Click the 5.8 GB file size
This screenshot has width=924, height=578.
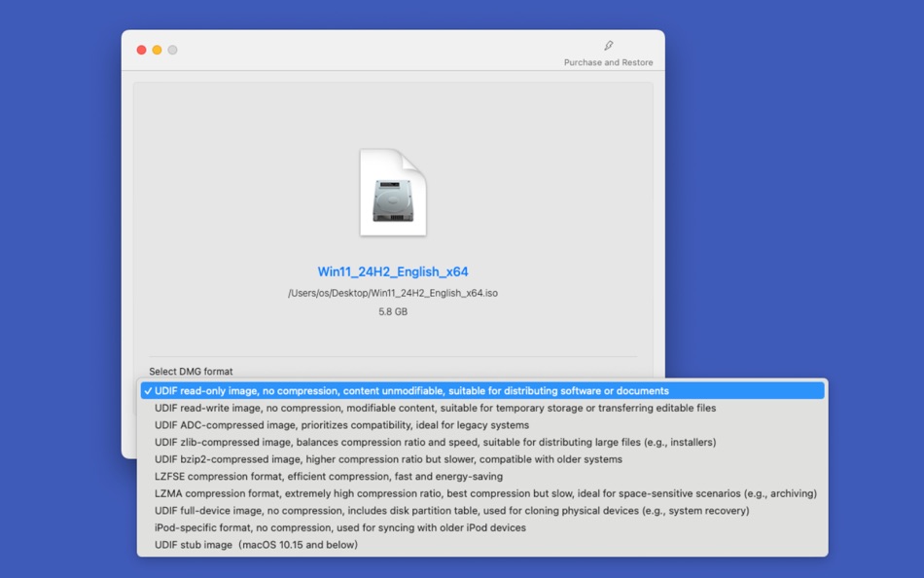(x=393, y=311)
